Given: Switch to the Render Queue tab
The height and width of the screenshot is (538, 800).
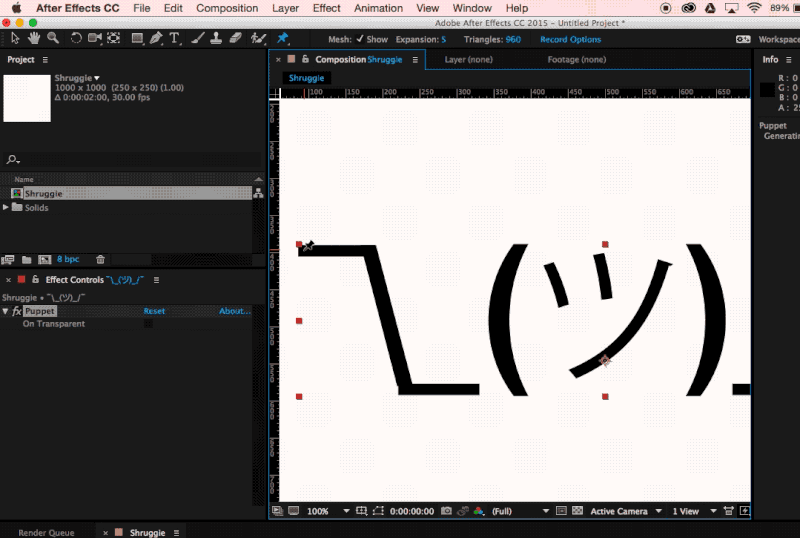Looking at the screenshot, I should pos(46,532).
